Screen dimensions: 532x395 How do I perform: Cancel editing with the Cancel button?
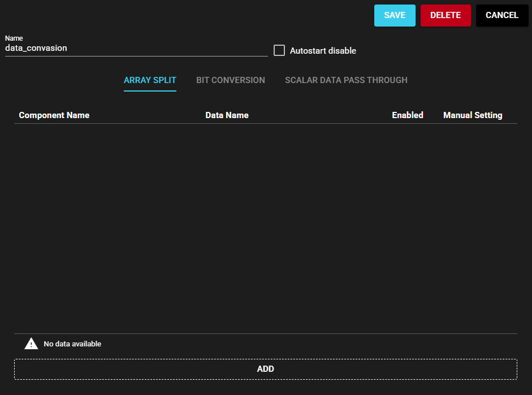click(502, 15)
